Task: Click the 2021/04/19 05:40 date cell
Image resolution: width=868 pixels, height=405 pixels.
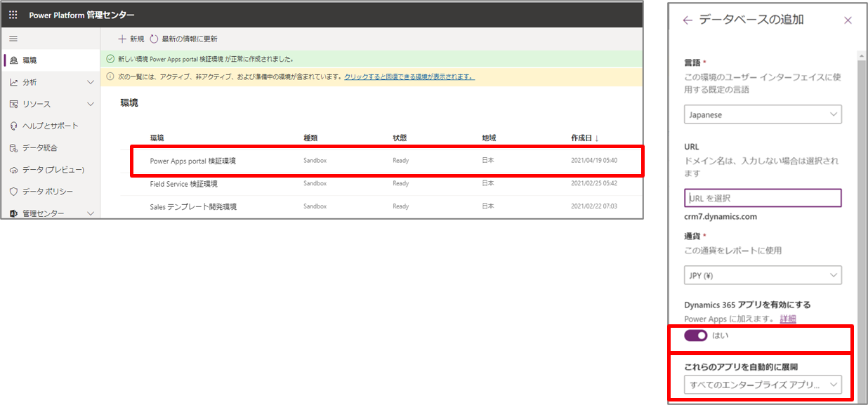Action: (594, 161)
